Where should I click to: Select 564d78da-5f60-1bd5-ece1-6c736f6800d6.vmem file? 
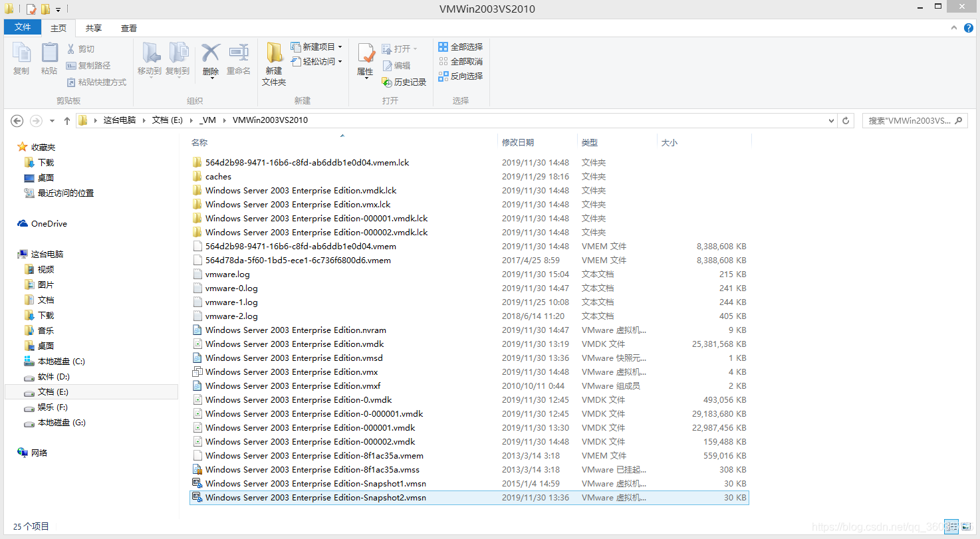pyautogui.click(x=298, y=261)
